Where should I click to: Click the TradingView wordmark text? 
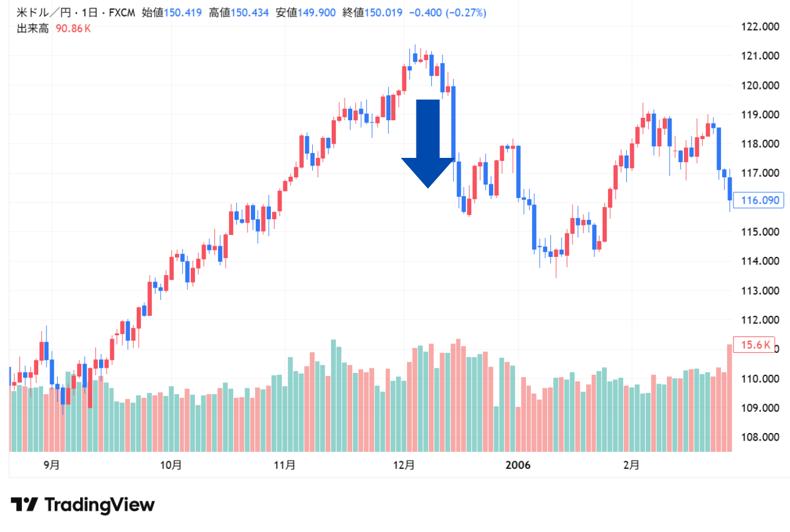coord(99,505)
